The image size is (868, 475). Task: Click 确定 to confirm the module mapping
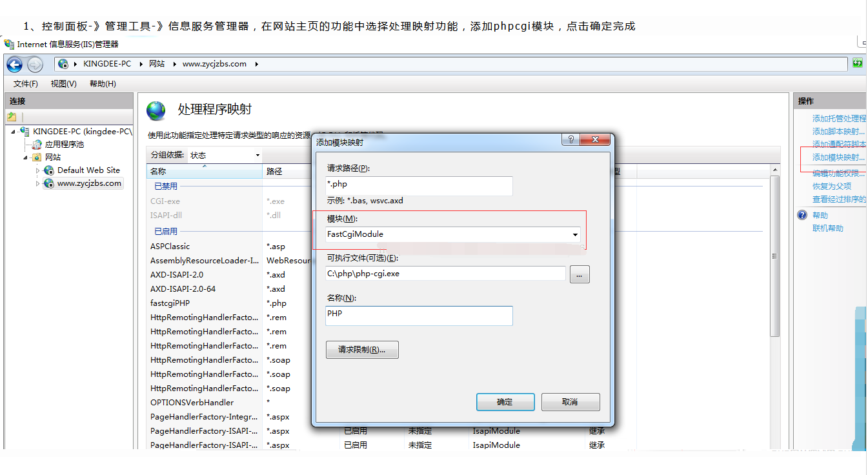(505, 402)
